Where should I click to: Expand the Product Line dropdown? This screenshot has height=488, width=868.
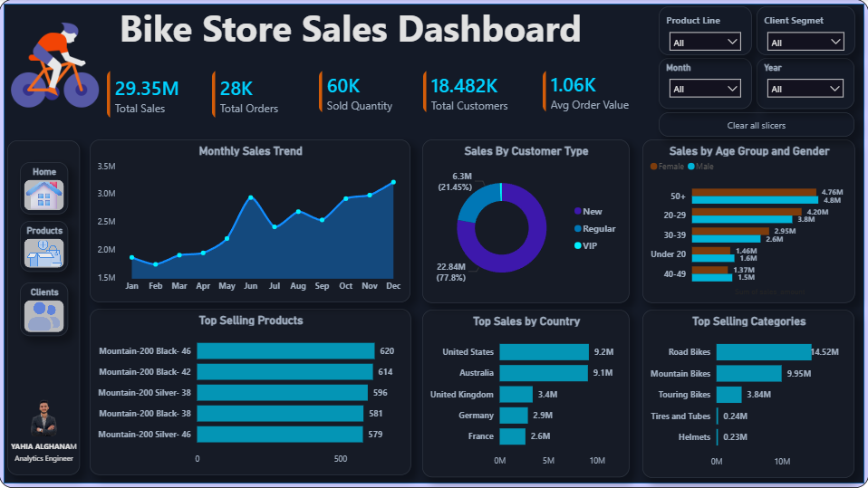tap(705, 42)
